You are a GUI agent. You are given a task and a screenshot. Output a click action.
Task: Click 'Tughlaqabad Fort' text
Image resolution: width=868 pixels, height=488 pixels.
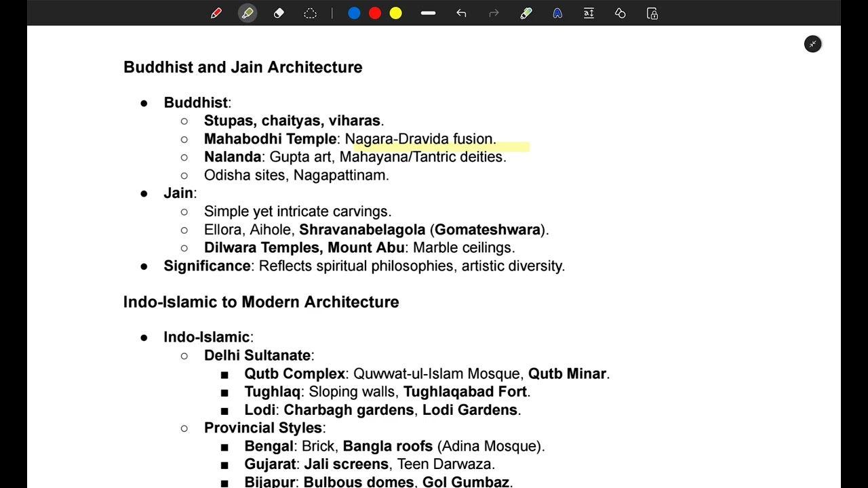click(x=465, y=392)
